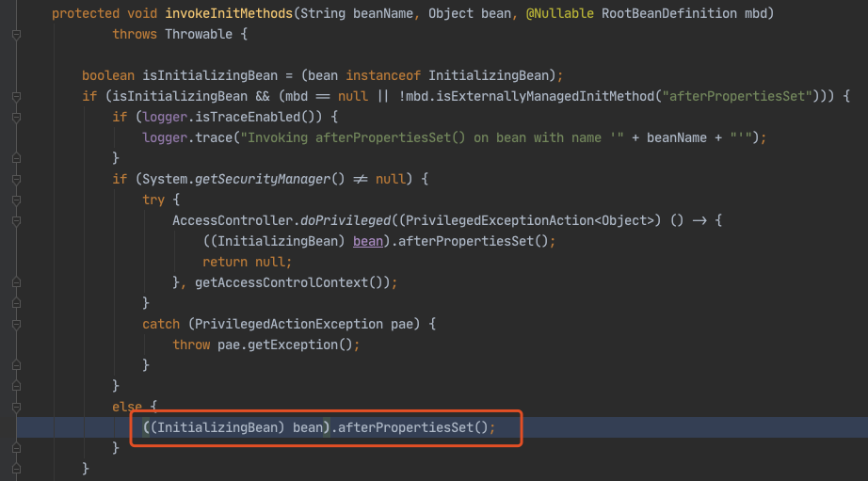Click "AccessController" class name

(233, 221)
